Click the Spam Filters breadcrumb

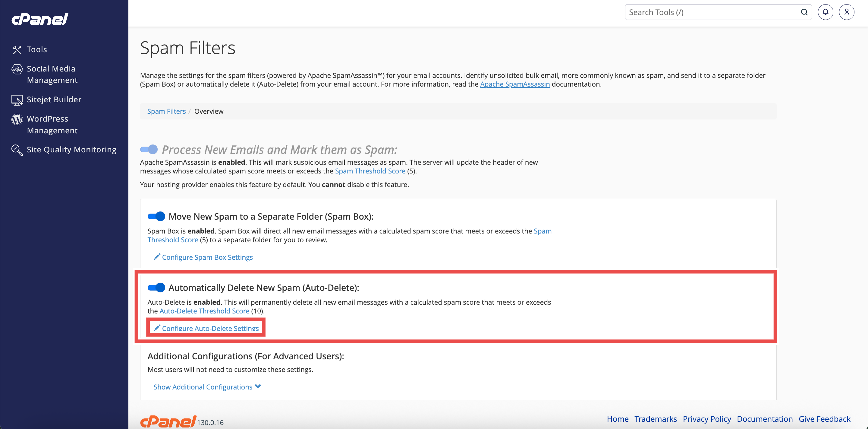tap(166, 111)
